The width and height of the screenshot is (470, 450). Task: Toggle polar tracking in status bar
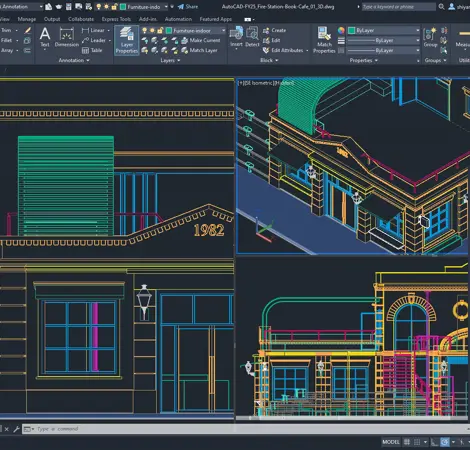tap(445, 442)
